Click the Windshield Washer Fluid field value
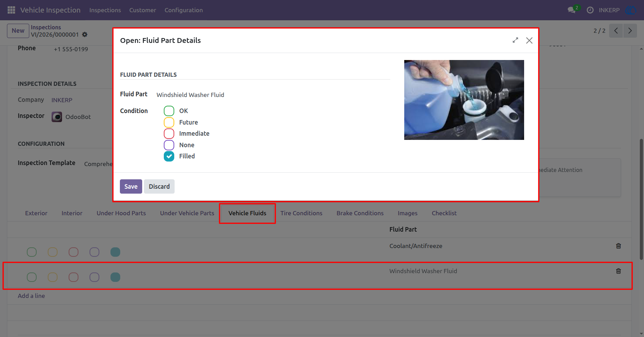644x337 pixels. [190, 95]
